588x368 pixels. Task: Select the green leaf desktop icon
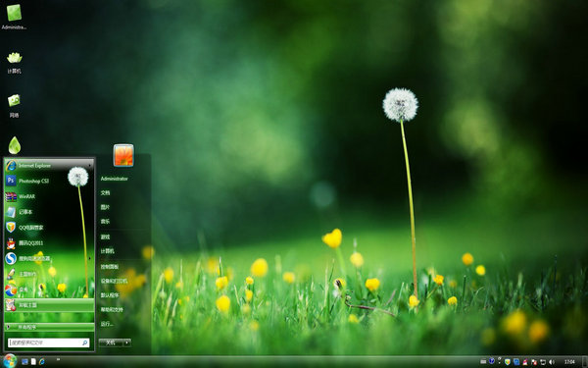(15, 145)
